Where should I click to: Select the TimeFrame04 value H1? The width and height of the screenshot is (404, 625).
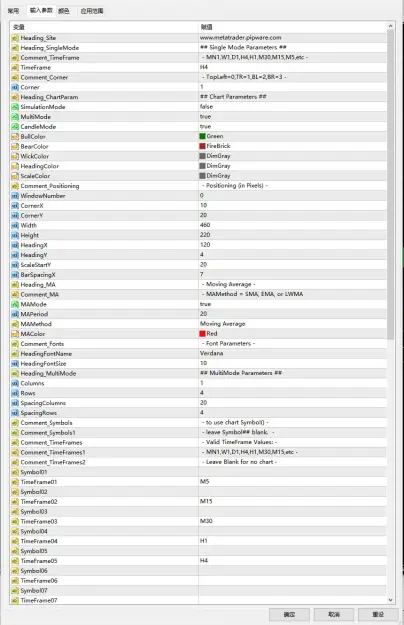click(x=204, y=541)
